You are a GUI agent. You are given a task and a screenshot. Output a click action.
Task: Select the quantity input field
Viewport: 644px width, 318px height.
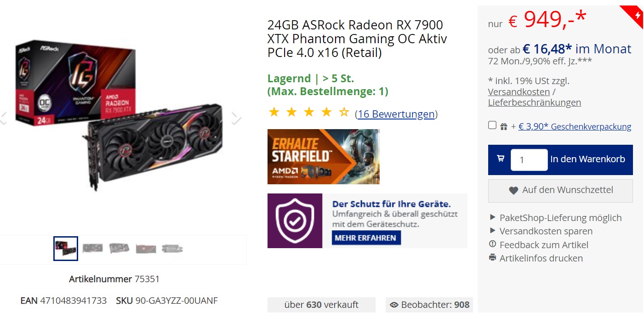(x=529, y=159)
